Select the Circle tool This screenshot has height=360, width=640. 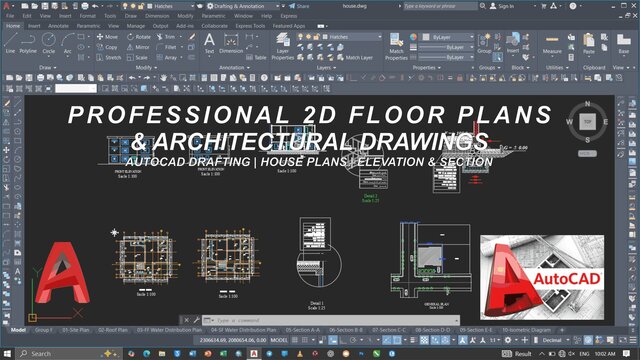(49, 44)
